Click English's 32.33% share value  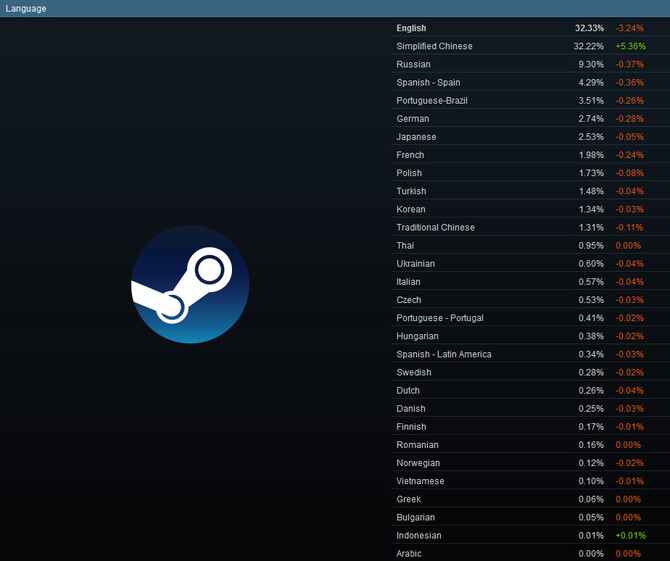click(x=589, y=28)
